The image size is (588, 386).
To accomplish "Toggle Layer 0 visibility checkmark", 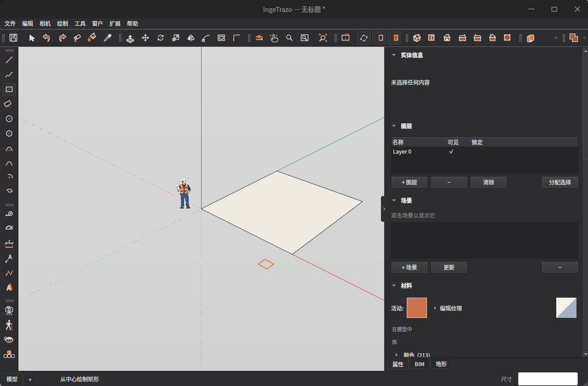I will point(451,151).
